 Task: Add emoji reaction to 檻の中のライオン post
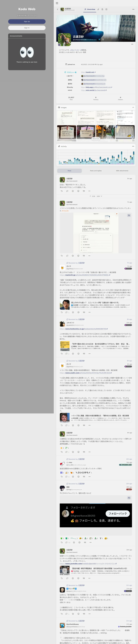point(78,191)
